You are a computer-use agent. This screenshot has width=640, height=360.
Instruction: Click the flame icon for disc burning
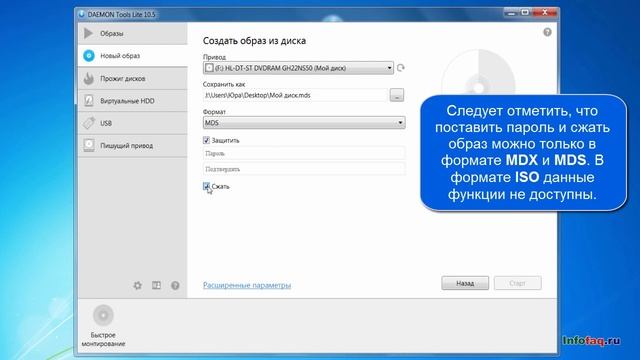tap(89, 78)
